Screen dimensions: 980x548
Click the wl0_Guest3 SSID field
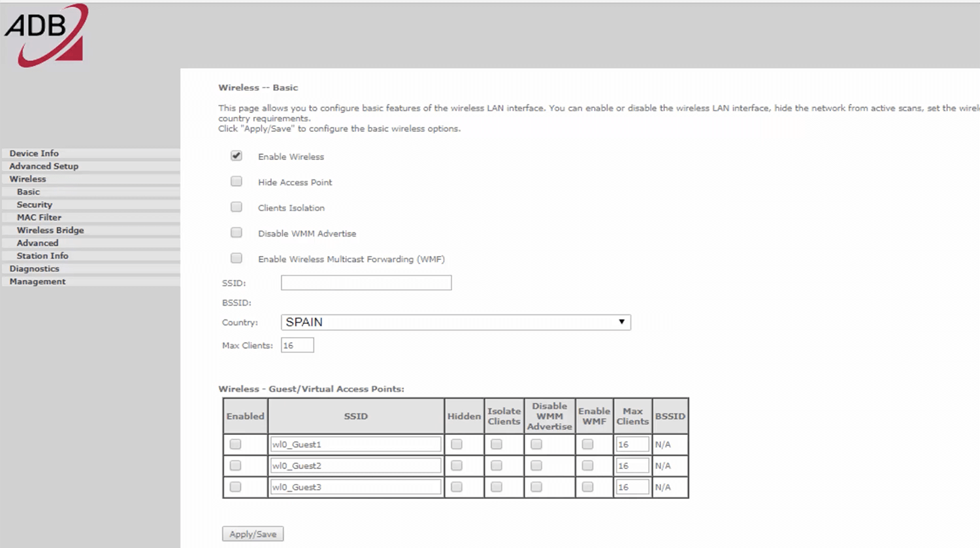click(355, 487)
